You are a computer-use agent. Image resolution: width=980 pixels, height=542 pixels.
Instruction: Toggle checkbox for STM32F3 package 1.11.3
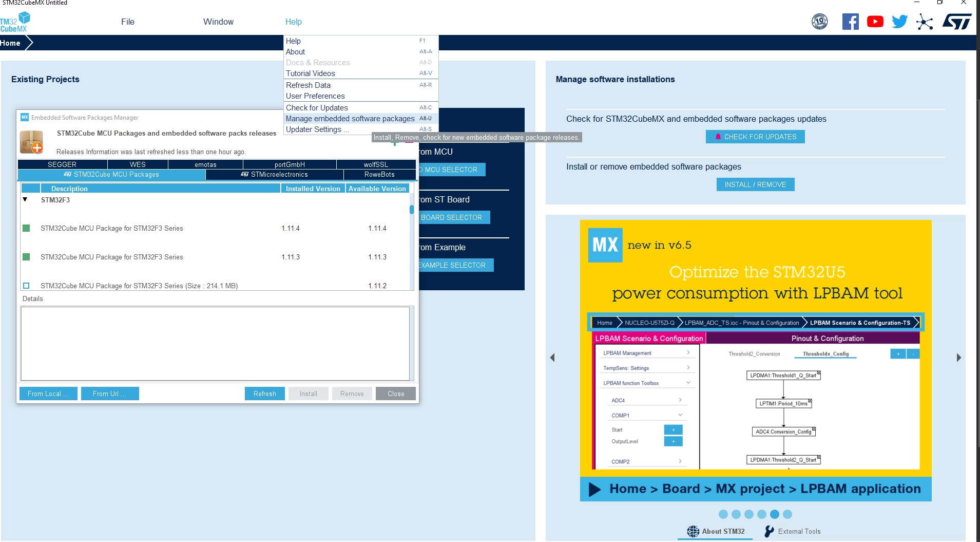(26, 257)
